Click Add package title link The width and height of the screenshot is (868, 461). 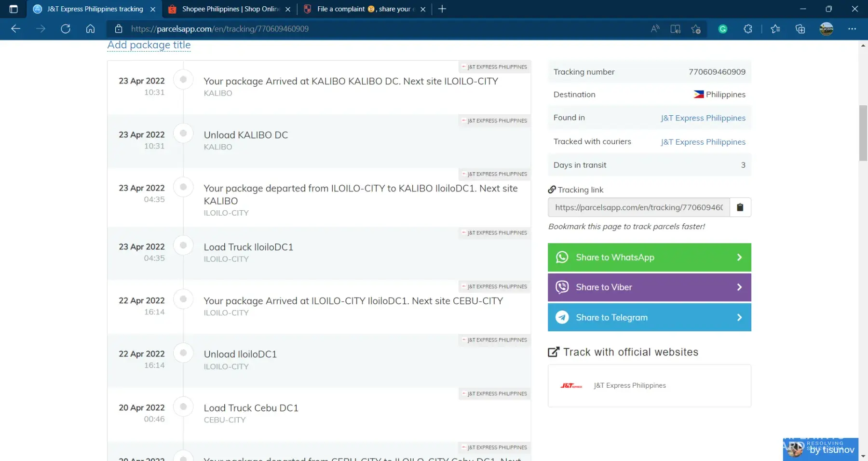[149, 45]
